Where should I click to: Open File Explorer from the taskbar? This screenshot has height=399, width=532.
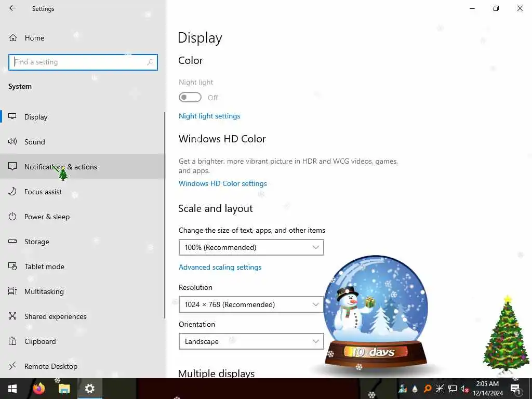64,389
